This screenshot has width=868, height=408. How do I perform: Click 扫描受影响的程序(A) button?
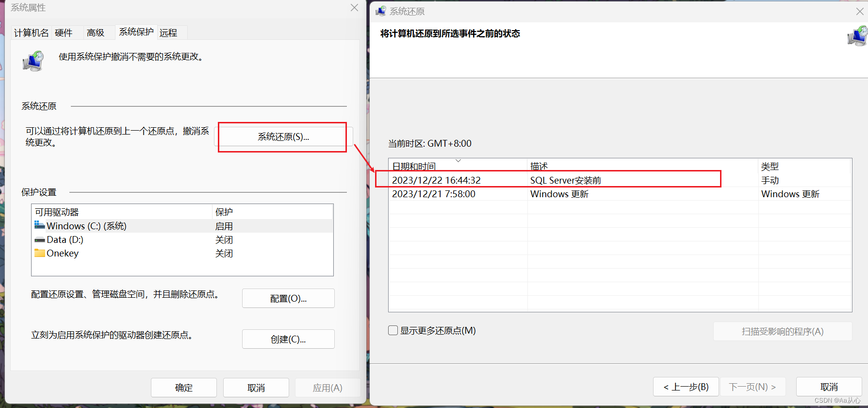click(783, 331)
